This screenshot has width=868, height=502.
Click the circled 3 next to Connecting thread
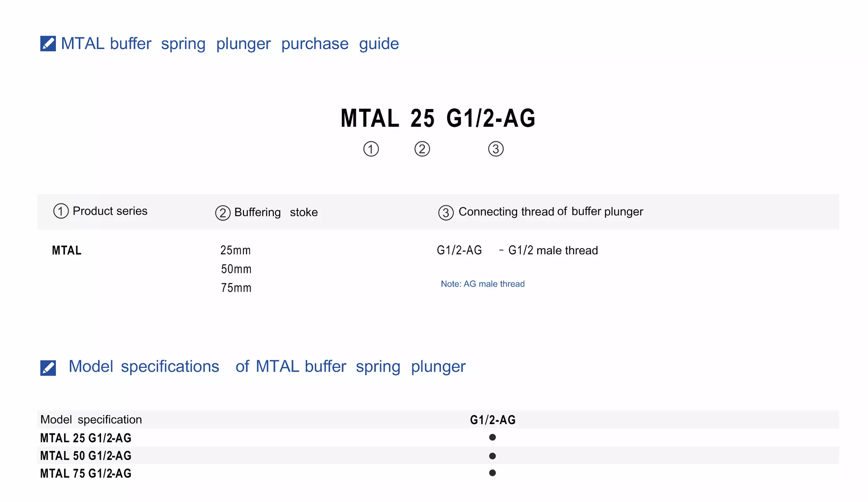(x=446, y=213)
